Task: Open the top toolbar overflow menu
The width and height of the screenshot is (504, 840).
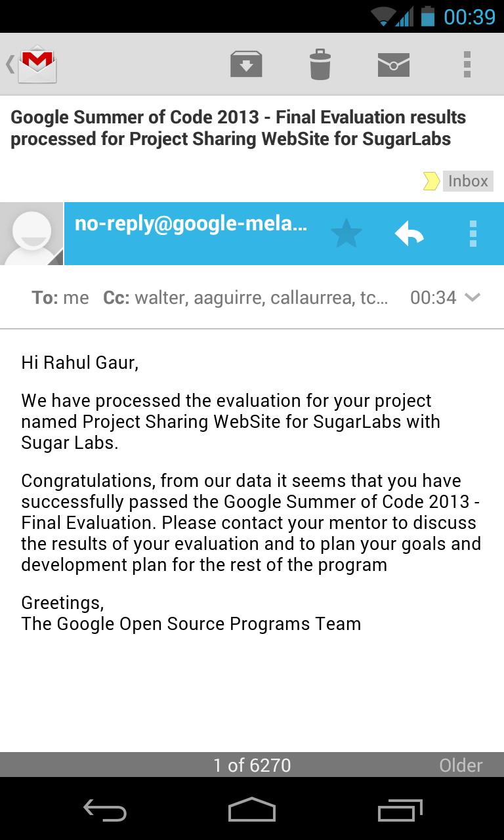Action: click(x=467, y=64)
